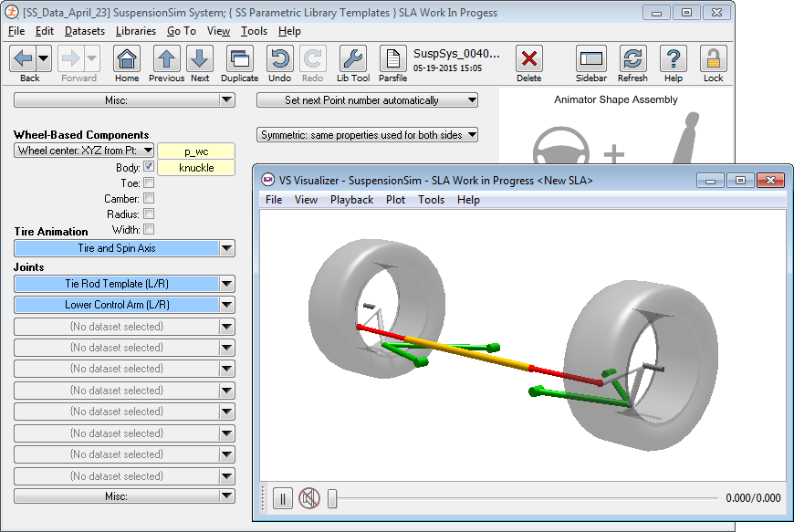The image size is (794, 532).
Task: Click the visualizer pause button
Action: pos(283,498)
